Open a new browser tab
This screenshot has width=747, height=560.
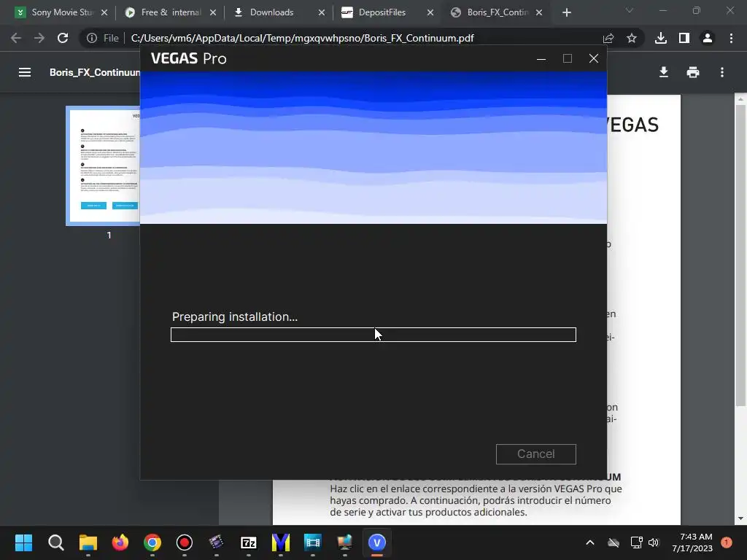(566, 12)
